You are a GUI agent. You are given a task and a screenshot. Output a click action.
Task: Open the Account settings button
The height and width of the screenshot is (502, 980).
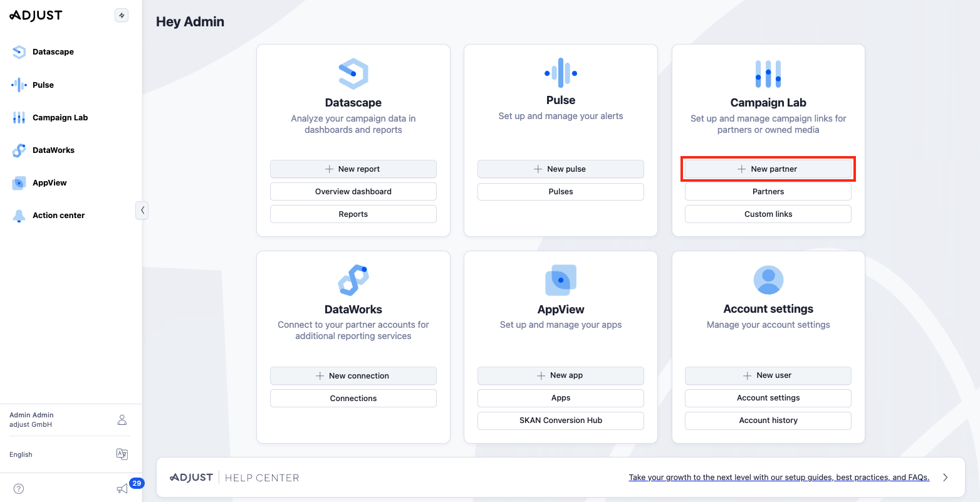768,398
